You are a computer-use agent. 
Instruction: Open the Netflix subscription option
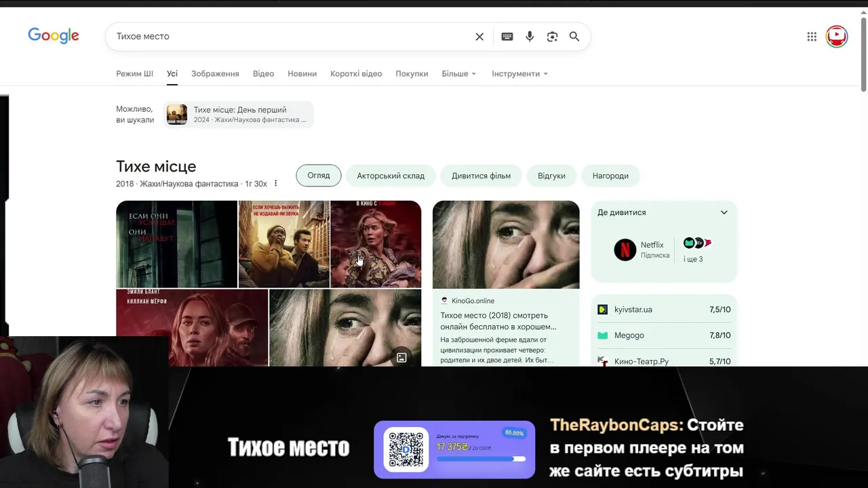pos(642,249)
